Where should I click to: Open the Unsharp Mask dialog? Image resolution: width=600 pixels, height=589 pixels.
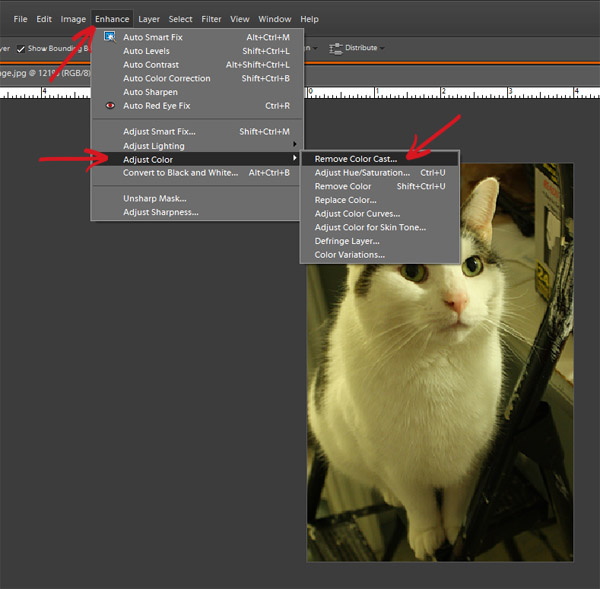point(154,198)
